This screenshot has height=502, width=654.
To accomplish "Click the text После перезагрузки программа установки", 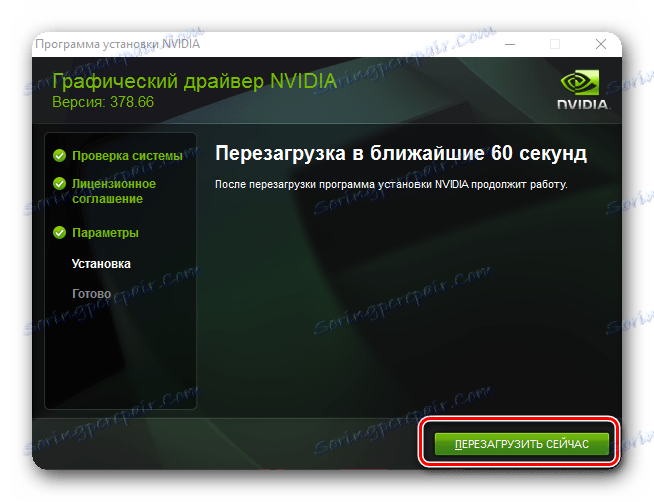I will click(324, 184).
